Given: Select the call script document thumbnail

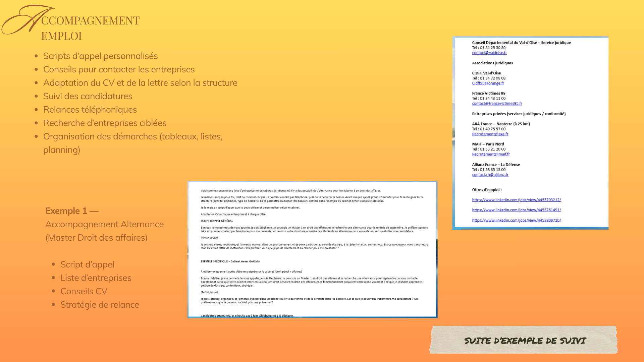Looking at the screenshot, I should coord(313,250).
